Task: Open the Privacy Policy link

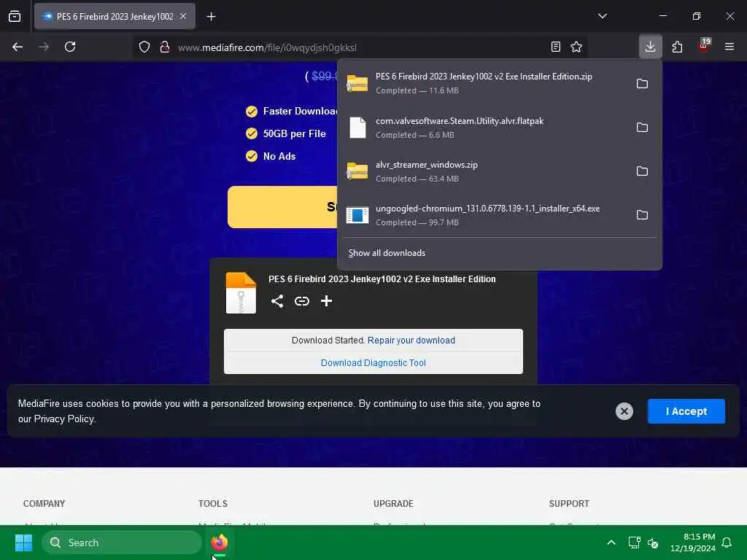Action: pos(64,419)
